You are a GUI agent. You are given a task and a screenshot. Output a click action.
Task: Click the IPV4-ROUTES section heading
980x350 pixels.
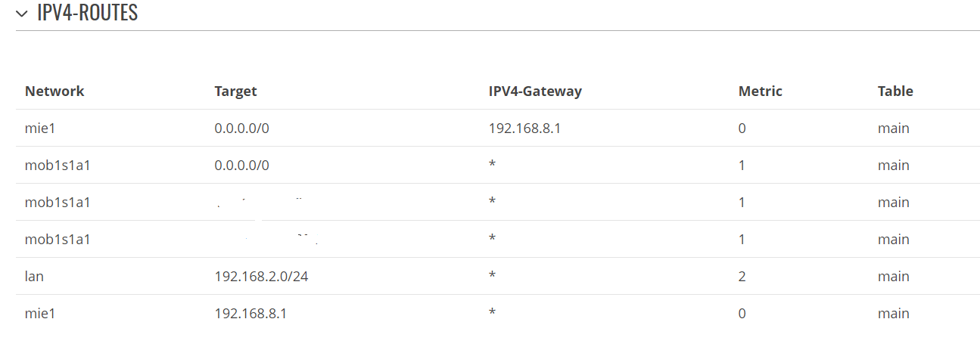[x=87, y=13]
